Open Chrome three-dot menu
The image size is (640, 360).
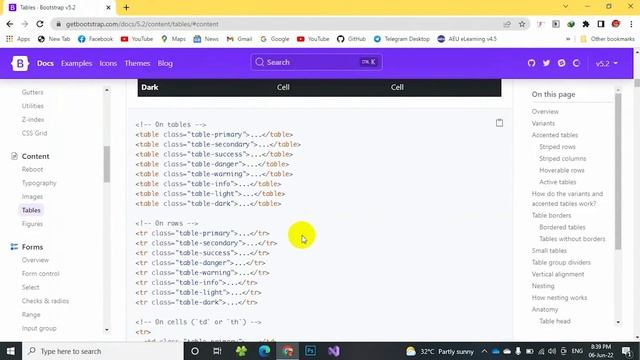pyautogui.click(x=631, y=24)
